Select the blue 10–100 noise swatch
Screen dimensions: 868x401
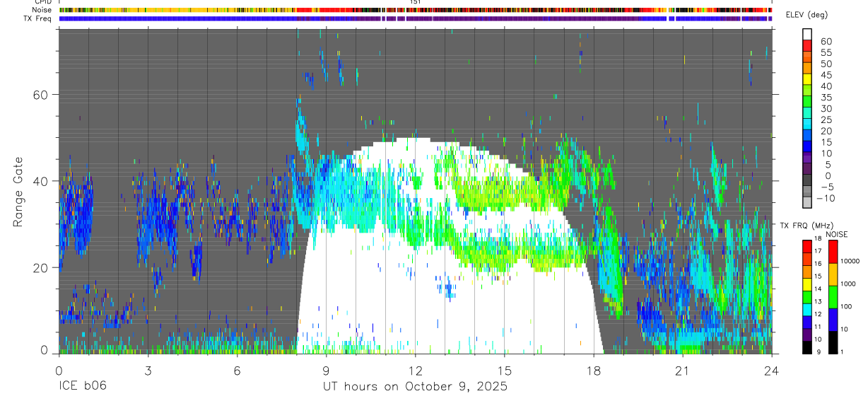pos(832,319)
